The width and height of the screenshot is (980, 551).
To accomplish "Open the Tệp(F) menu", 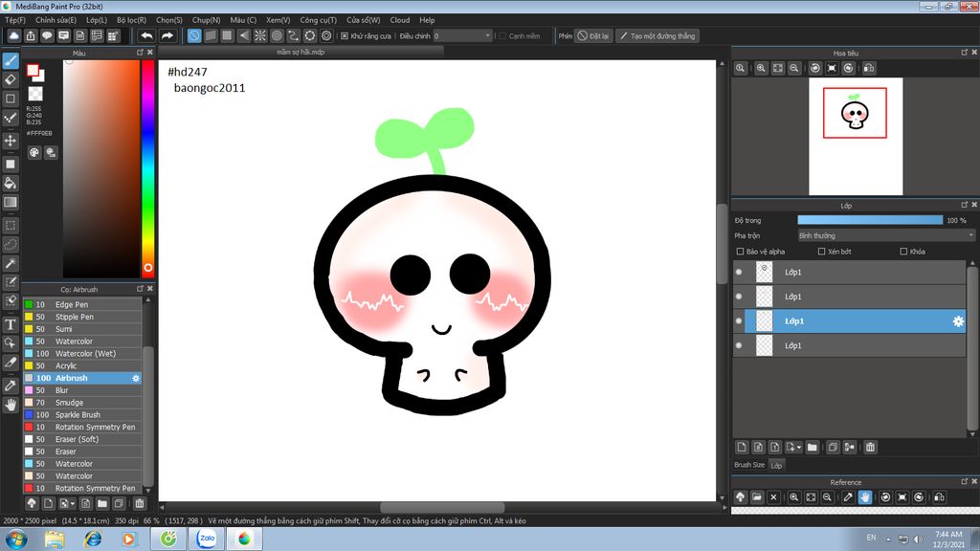I will [15, 20].
